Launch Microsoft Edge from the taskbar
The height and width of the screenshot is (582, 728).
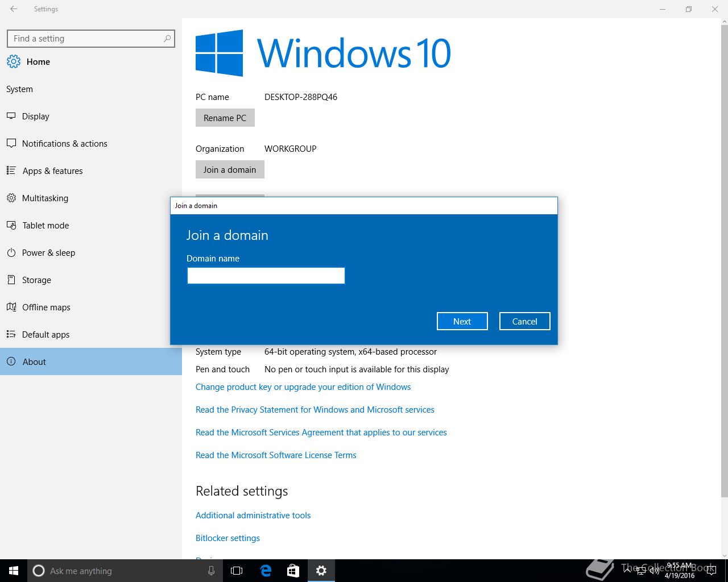265,571
